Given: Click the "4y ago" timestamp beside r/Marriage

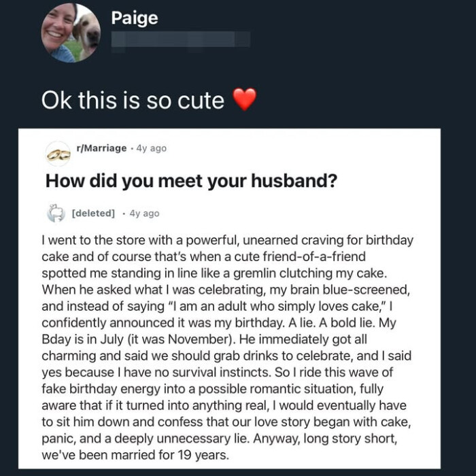Looking at the screenshot, I should tap(152, 148).
